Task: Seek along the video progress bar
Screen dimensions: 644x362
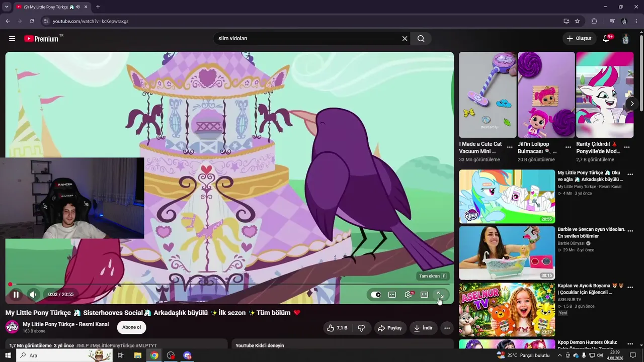Action: point(229,285)
